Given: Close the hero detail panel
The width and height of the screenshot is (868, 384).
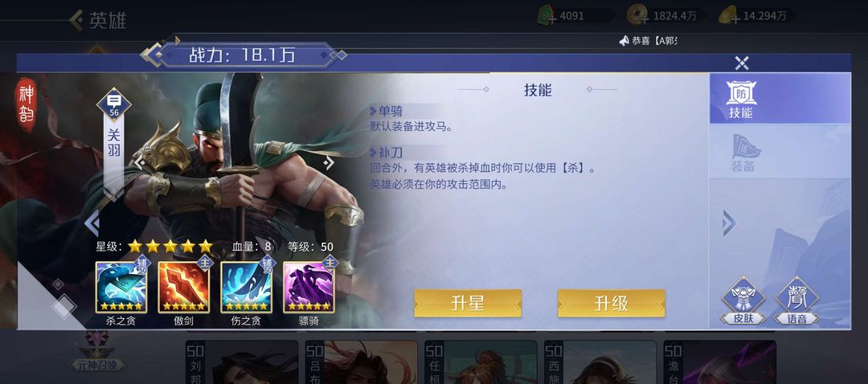Looking at the screenshot, I should pyautogui.click(x=742, y=63).
